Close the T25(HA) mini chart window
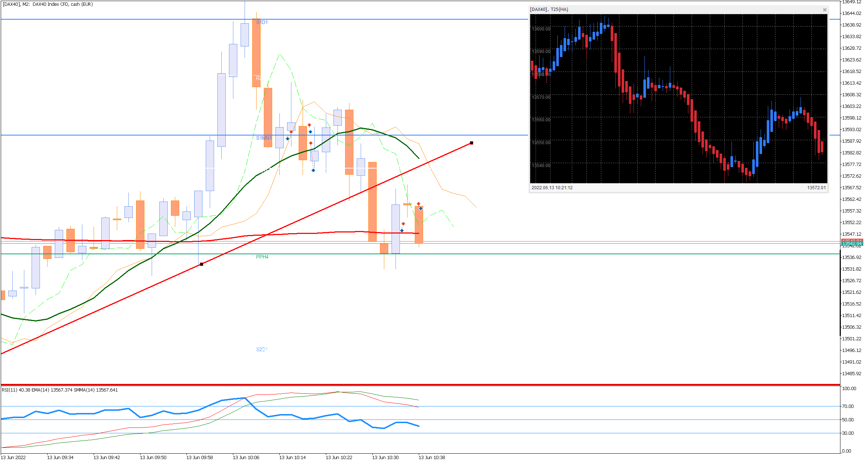This screenshot has height=462, width=868. pos(824,10)
